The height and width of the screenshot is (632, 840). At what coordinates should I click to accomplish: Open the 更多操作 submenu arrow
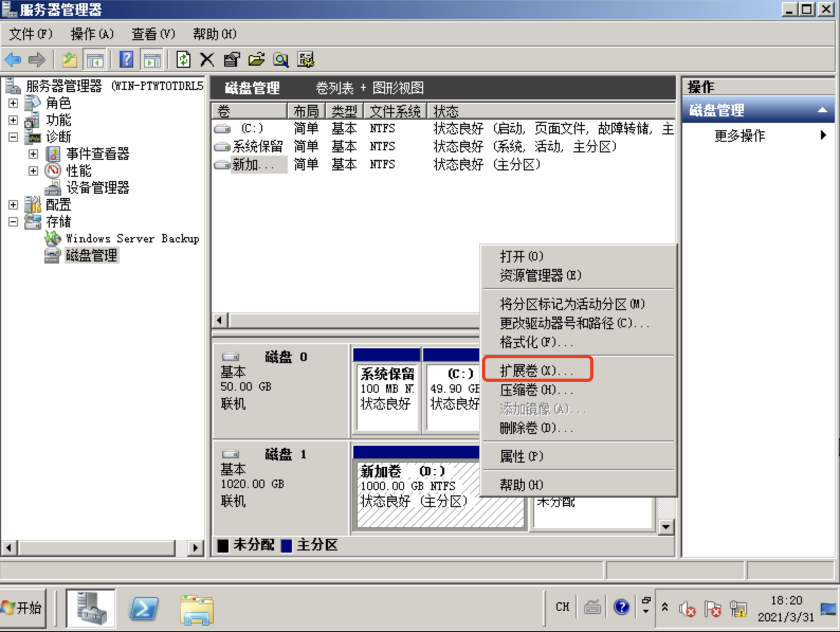click(823, 135)
